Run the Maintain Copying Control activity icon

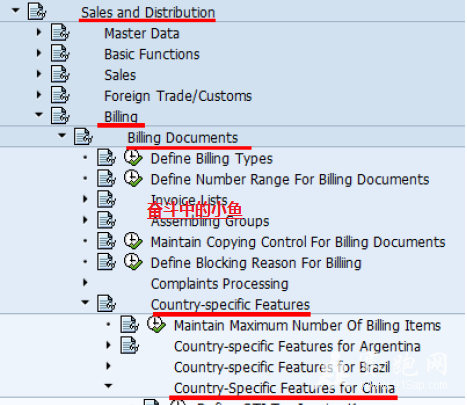pos(133,241)
